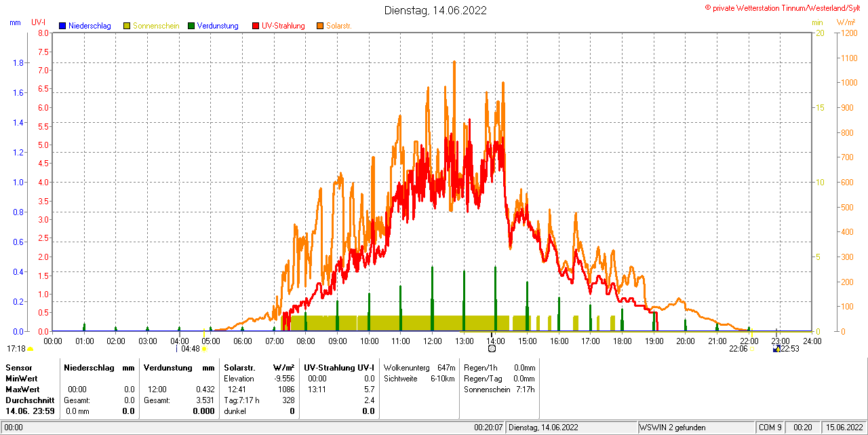Select the Solarstr. legend label
868x435 pixels.
(338, 26)
